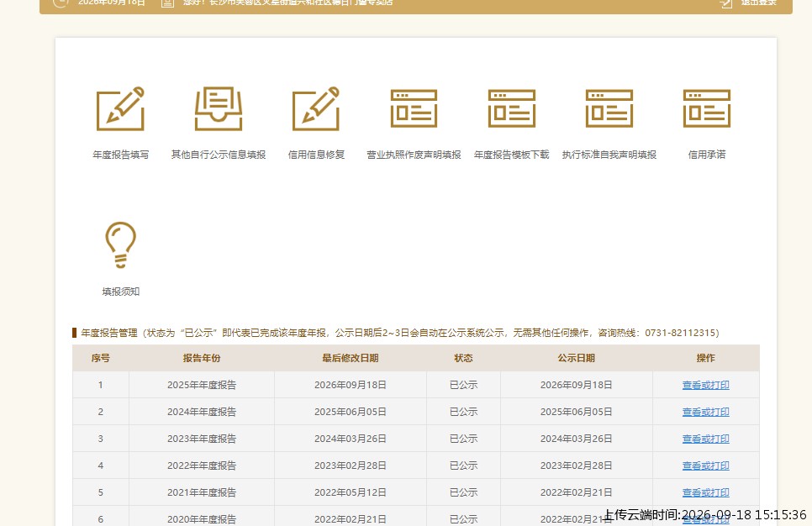Open the 信用信息修复 pencil icon
The width and height of the screenshot is (812, 526).
tap(316, 108)
